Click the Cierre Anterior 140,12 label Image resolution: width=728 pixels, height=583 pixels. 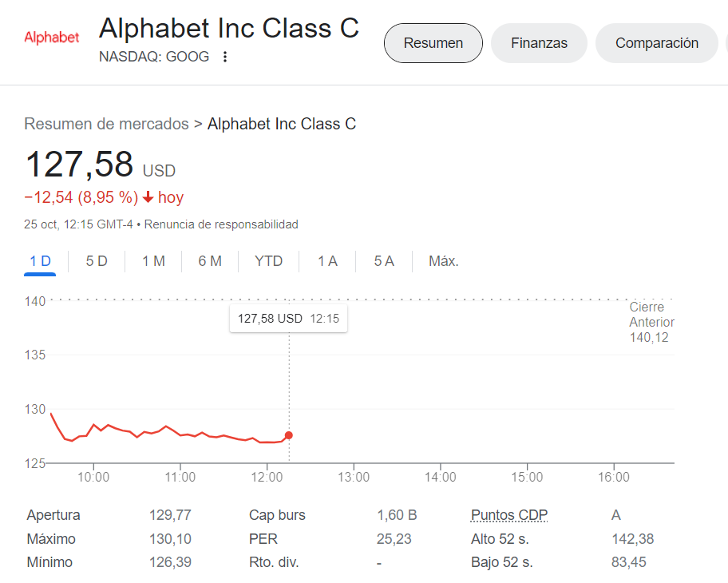pos(651,323)
